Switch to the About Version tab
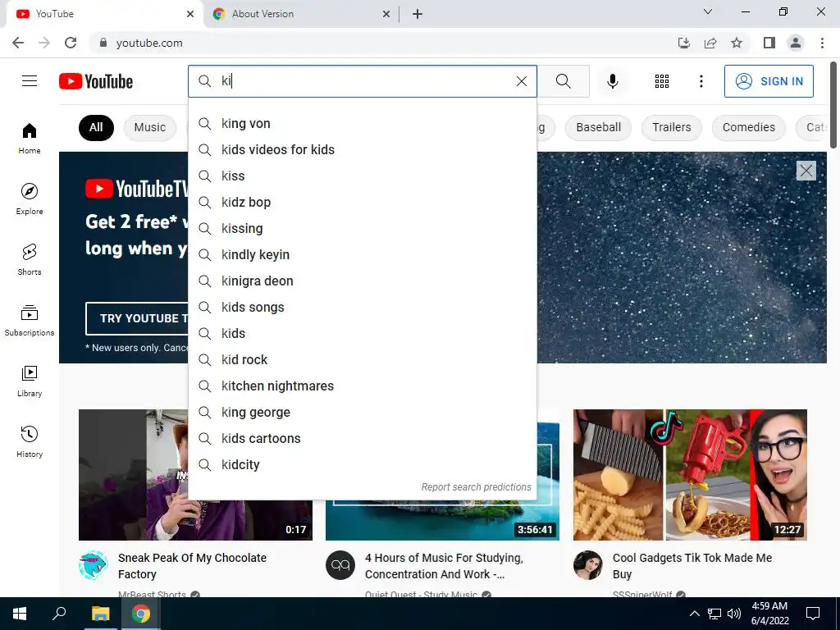Screen dimensions: 840x630 [x=302, y=14]
